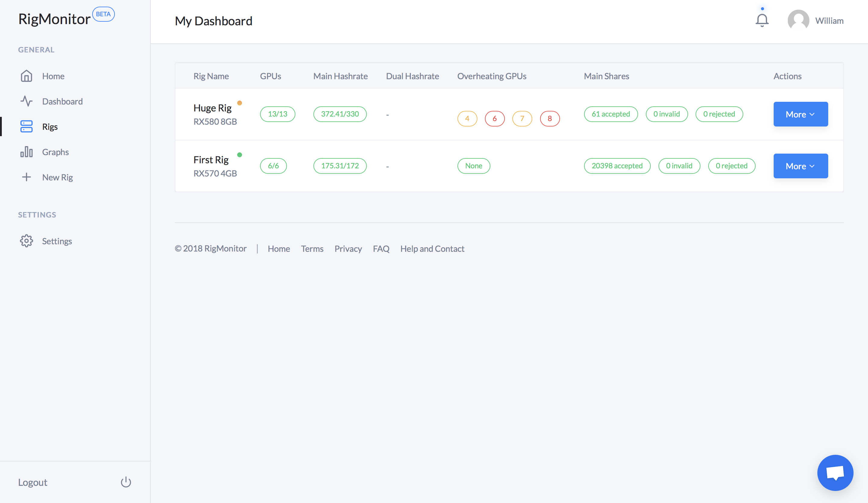The width and height of the screenshot is (868, 503).
Task: Click the New Rig plus icon
Action: click(x=27, y=177)
